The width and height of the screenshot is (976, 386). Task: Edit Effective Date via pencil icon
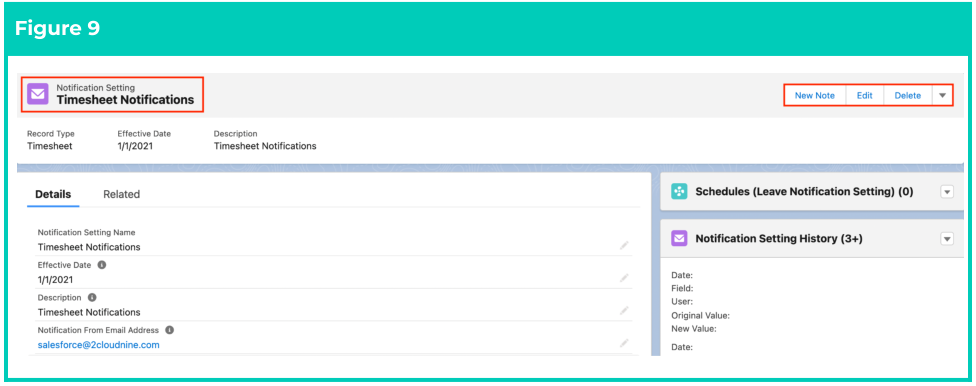coord(624,278)
